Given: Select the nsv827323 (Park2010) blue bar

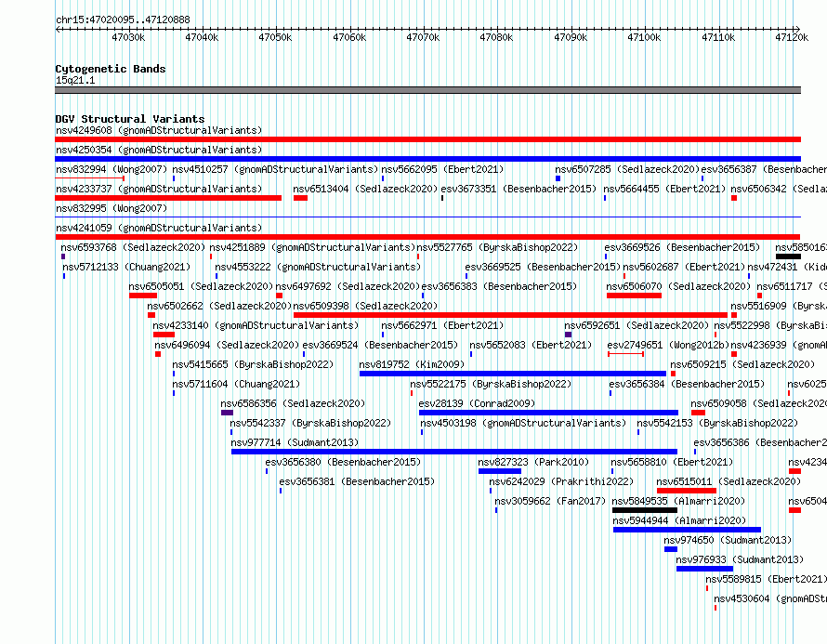Looking at the screenshot, I should 500,471.
